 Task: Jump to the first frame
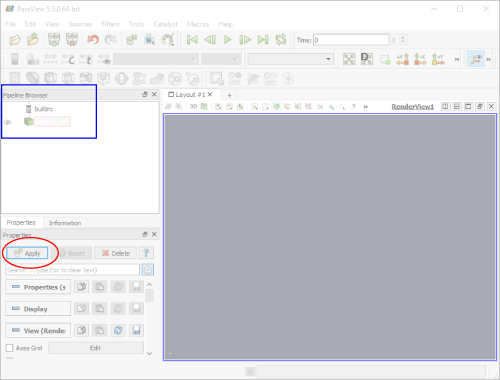(192, 40)
